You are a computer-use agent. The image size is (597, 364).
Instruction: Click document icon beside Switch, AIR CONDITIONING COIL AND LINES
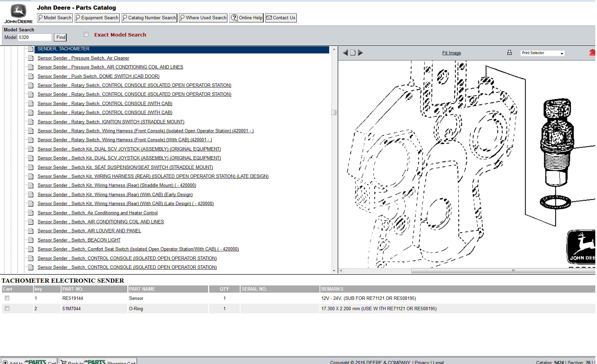point(31,222)
